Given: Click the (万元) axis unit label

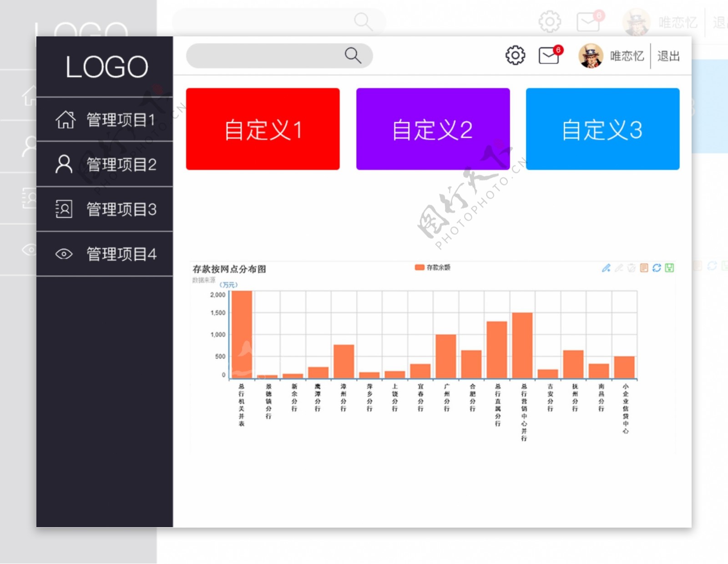Looking at the screenshot, I should [x=228, y=285].
